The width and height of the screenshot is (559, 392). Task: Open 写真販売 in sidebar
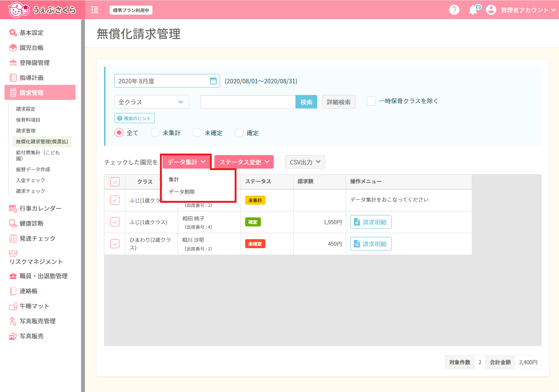click(x=32, y=336)
